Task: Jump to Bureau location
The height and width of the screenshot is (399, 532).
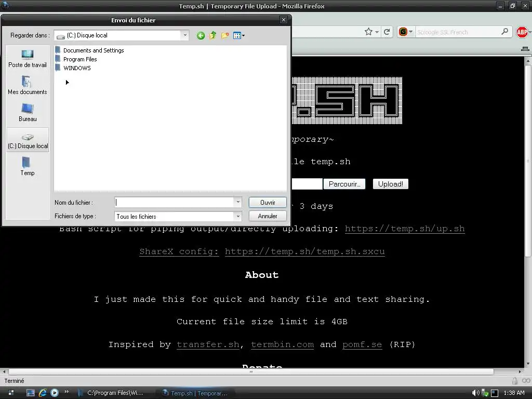Action: click(x=28, y=113)
